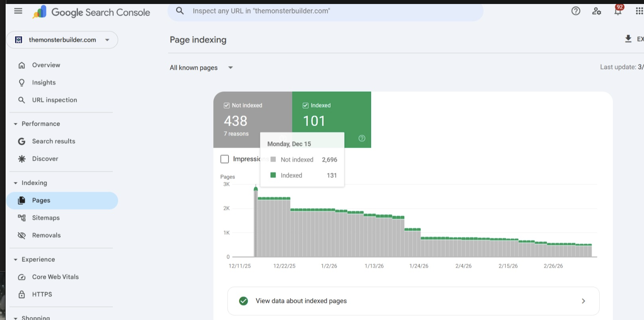Image resolution: width=644 pixels, height=320 pixels.
Task: Collapse the Performance section
Action: (16, 124)
